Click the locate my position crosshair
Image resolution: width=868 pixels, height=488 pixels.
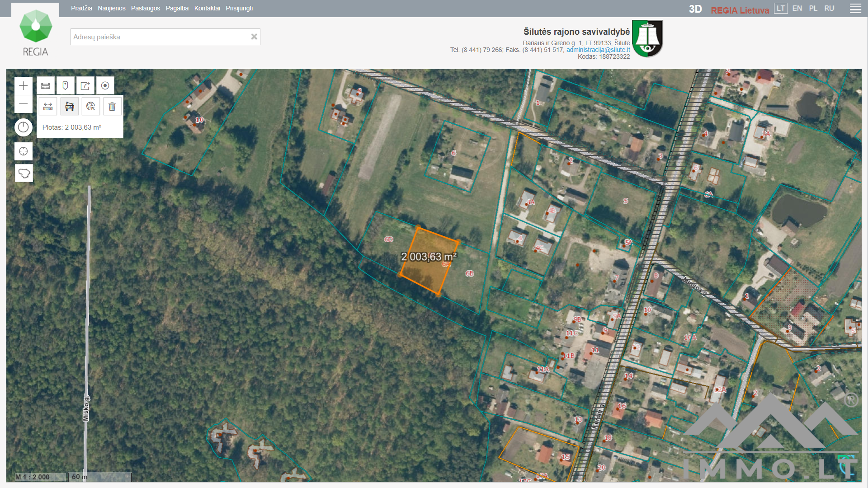[24, 151]
